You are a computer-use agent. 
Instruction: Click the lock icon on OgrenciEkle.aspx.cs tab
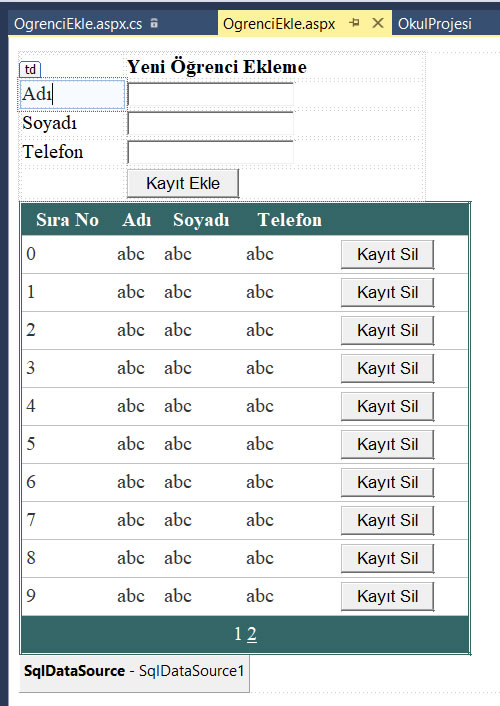(x=154, y=23)
